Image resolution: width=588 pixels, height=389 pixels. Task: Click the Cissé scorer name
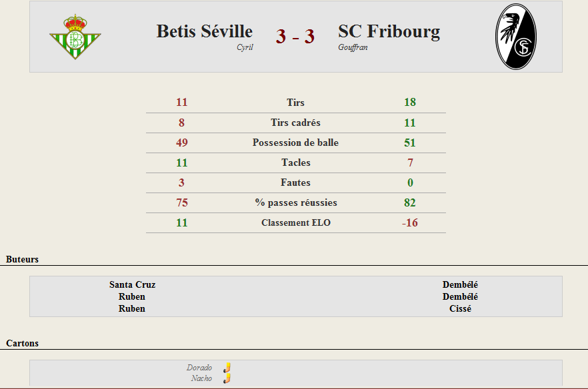(460, 308)
